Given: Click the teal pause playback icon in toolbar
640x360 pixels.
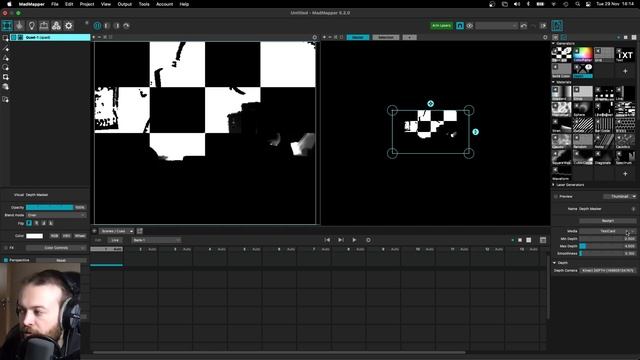Looking at the screenshot, I should pyautogui.click(x=97, y=26).
